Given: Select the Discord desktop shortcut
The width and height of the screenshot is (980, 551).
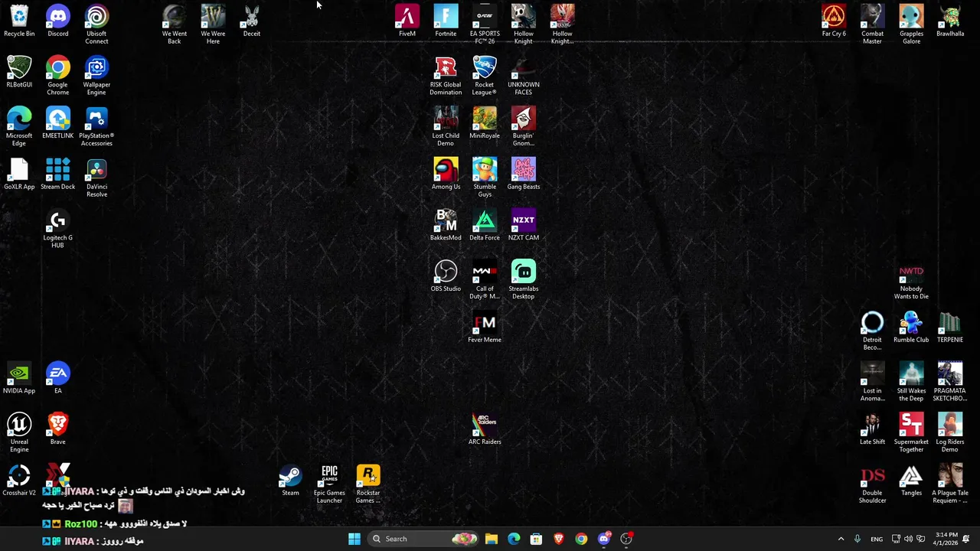Looking at the screenshot, I should [x=58, y=21].
